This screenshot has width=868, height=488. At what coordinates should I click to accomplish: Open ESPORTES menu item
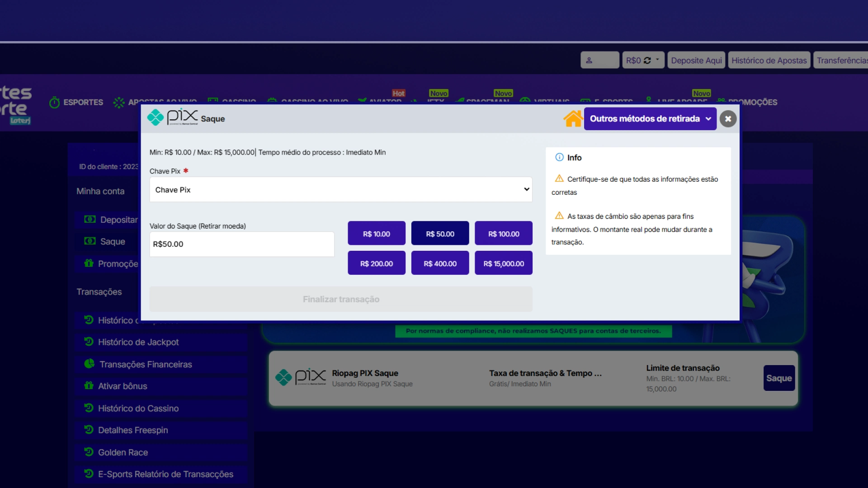pyautogui.click(x=76, y=102)
